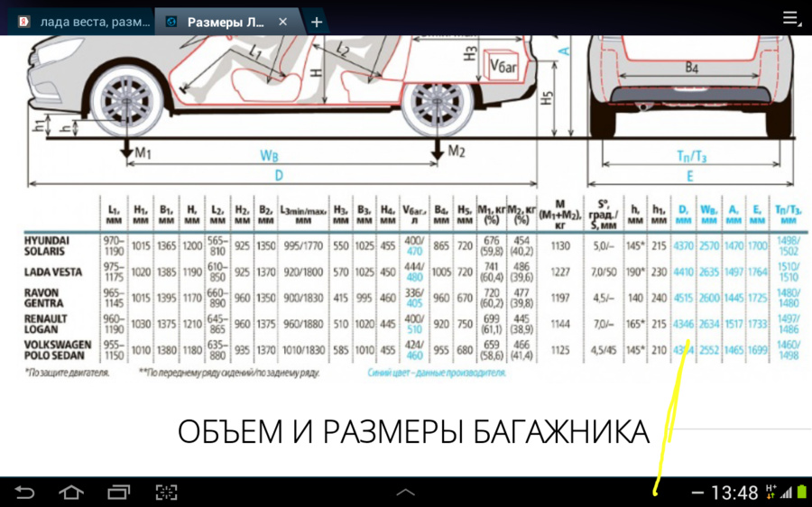Click the 'L3min/max, мм' column header
This screenshot has height=507, width=812.
303,215
